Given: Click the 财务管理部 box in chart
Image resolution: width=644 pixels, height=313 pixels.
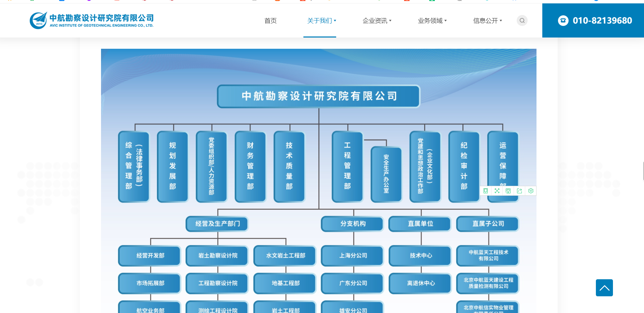Looking at the screenshot, I should [251, 167].
